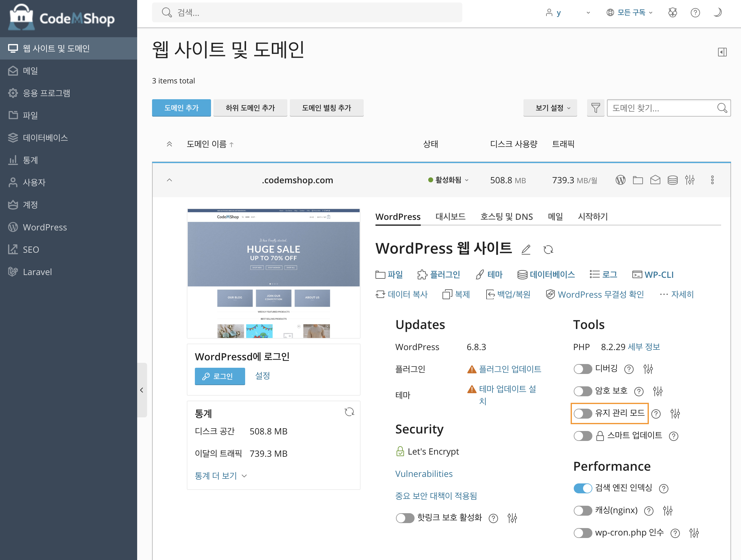Click the filter funnel icon
This screenshot has height=560, width=741.
tap(595, 108)
